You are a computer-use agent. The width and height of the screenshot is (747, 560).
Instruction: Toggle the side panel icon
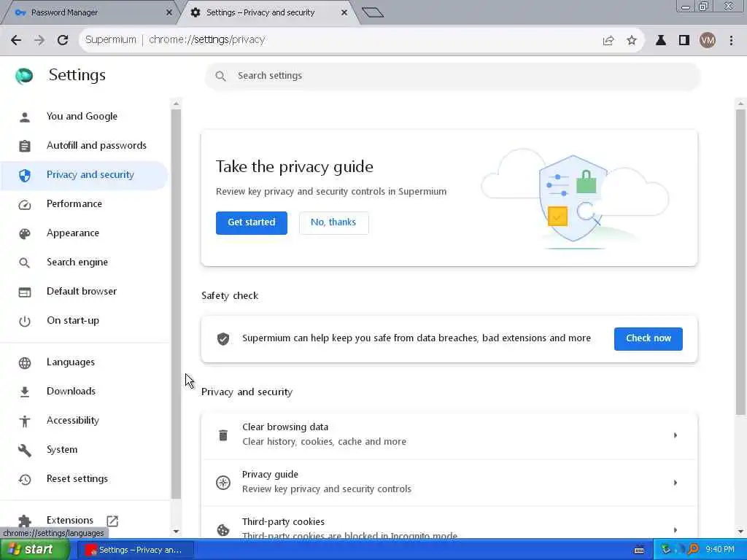click(684, 41)
